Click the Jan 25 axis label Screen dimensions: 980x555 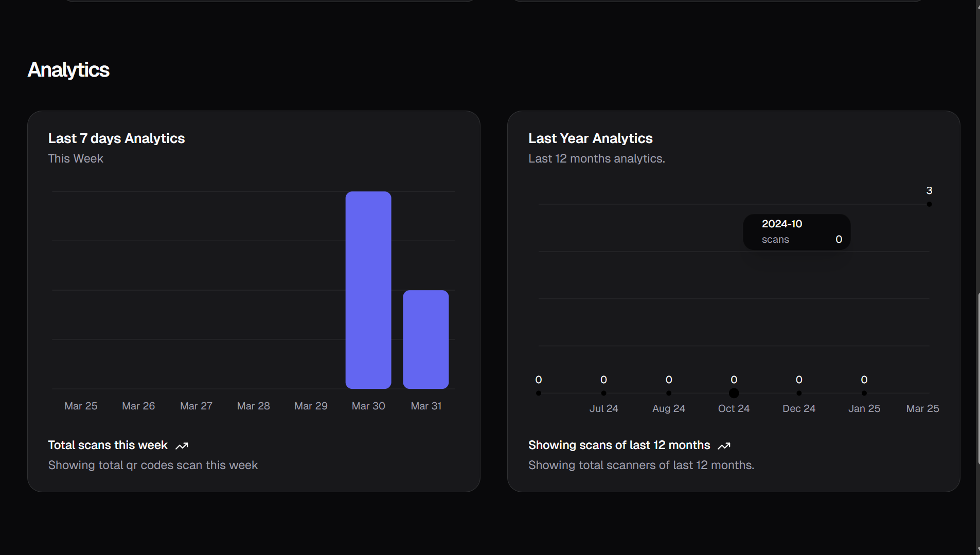[x=864, y=408]
